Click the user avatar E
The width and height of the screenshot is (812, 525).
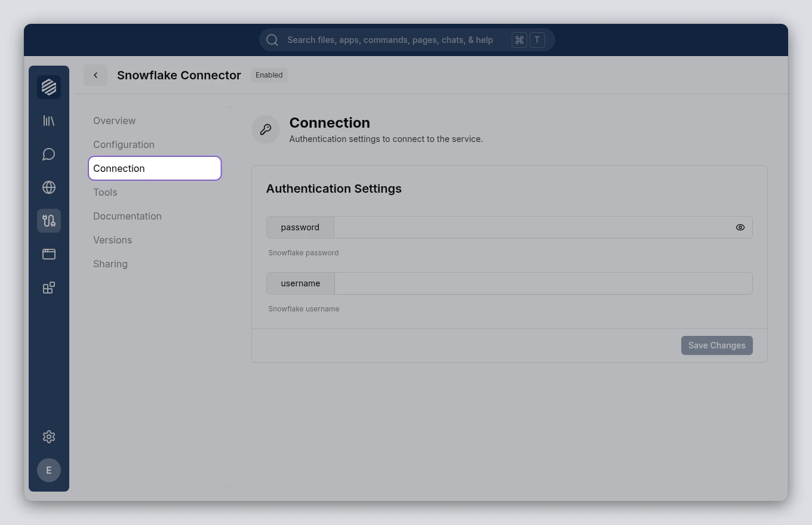point(49,470)
